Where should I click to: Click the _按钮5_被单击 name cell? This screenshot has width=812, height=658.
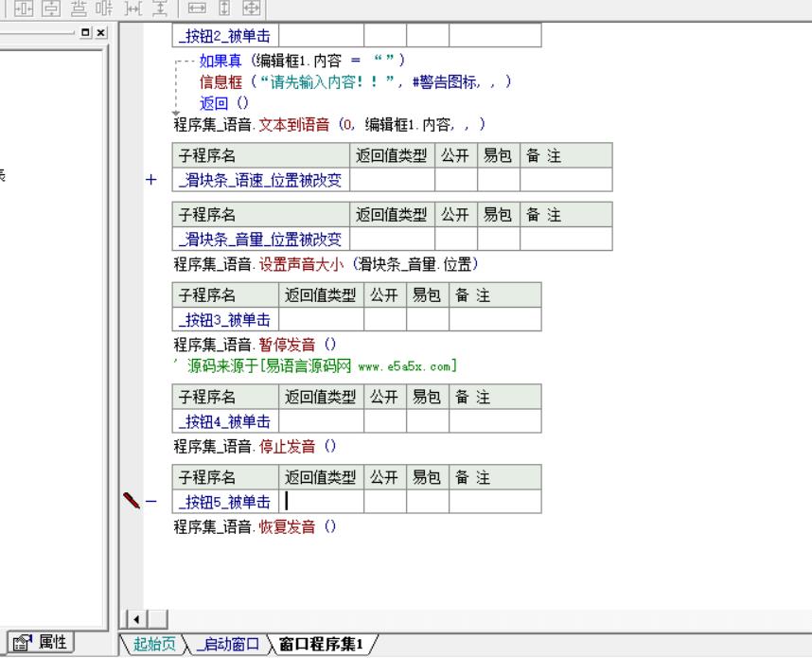coord(225,502)
